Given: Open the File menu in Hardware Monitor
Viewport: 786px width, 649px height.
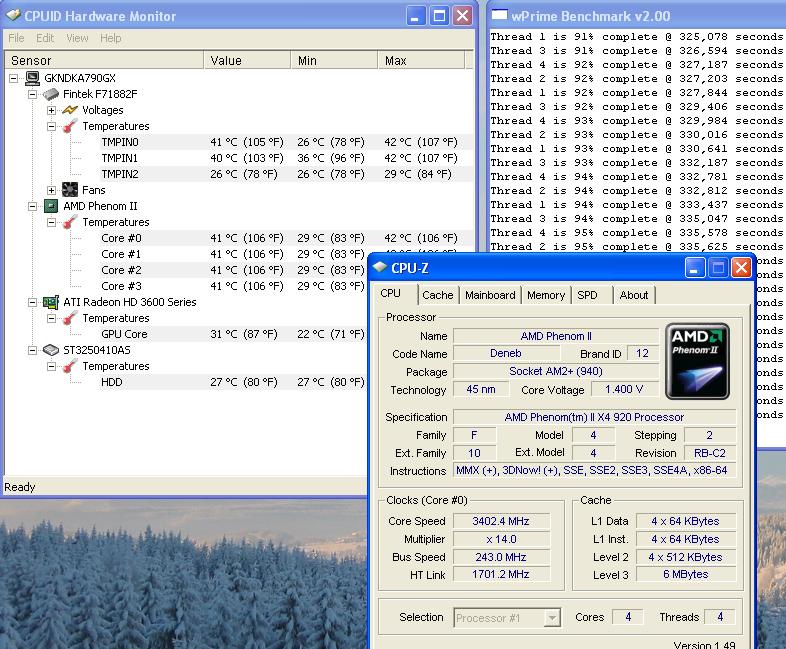Looking at the screenshot, I should [16, 38].
